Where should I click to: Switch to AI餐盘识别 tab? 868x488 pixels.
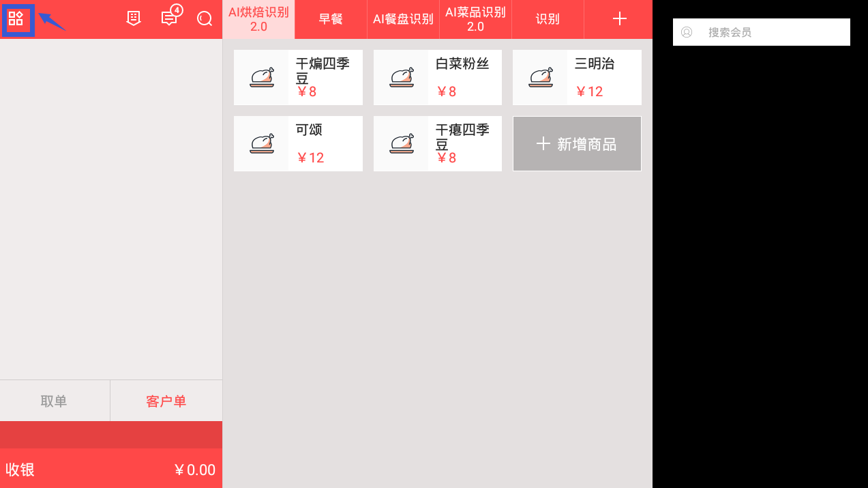(x=403, y=19)
